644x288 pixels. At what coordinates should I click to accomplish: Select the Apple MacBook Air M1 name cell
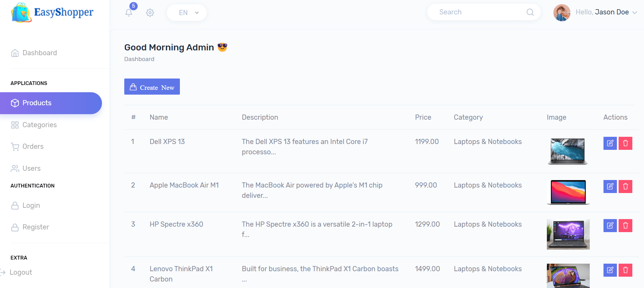pyautogui.click(x=184, y=185)
